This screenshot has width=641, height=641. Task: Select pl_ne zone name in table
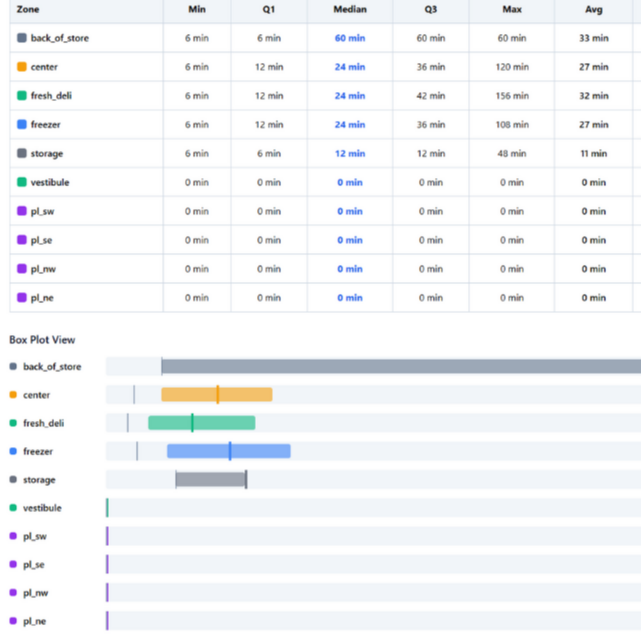click(x=42, y=297)
